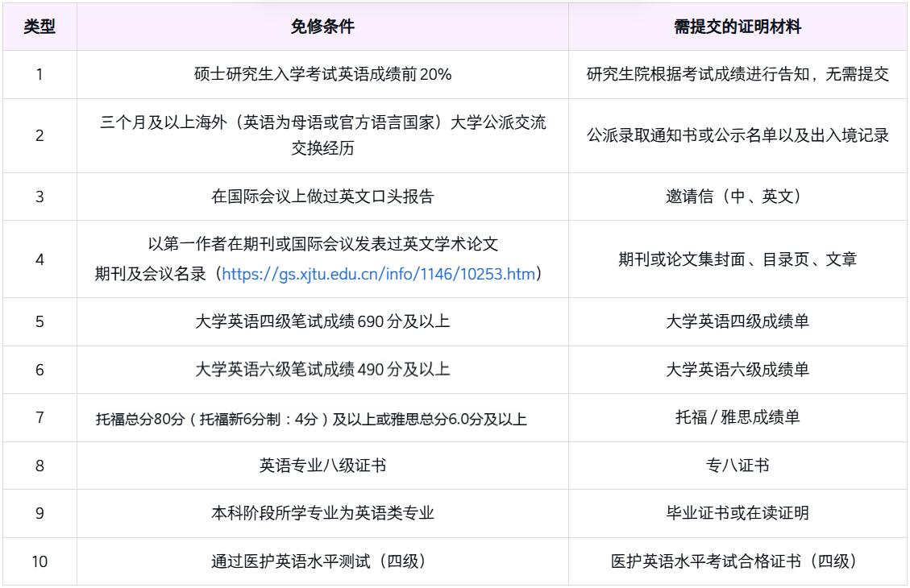
Task: Select the type number 4 cell
Action: pos(39,259)
